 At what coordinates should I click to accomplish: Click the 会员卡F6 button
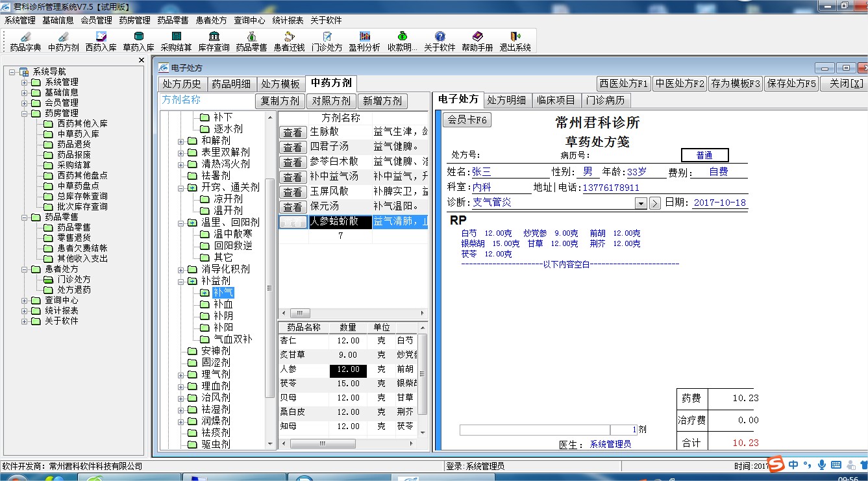(467, 120)
